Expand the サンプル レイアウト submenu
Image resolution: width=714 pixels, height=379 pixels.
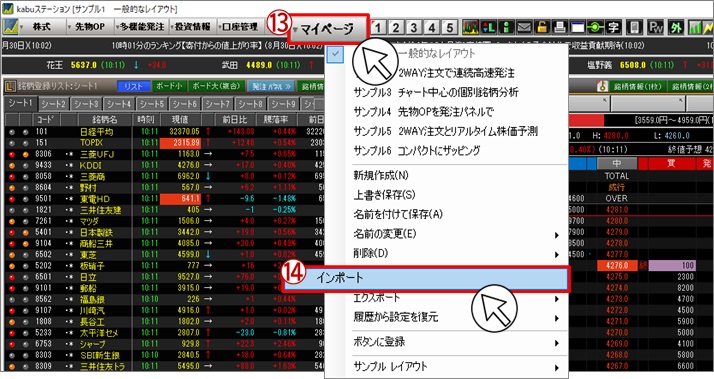(455, 367)
